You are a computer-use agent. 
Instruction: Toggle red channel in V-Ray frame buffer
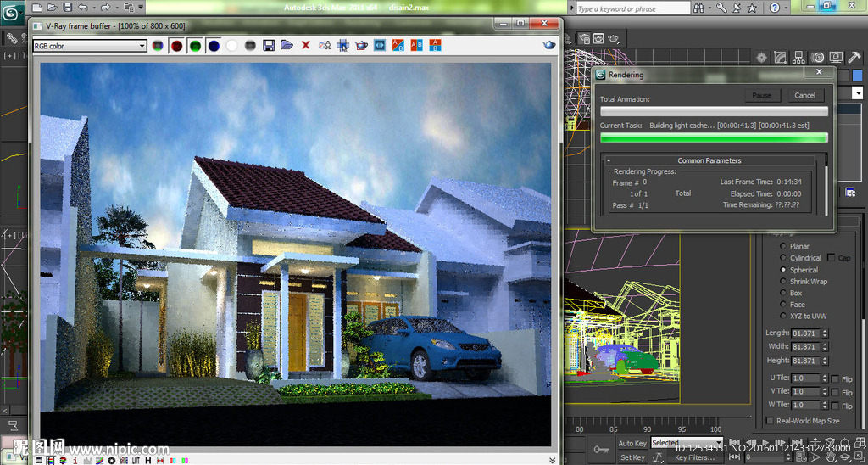[x=176, y=46]
